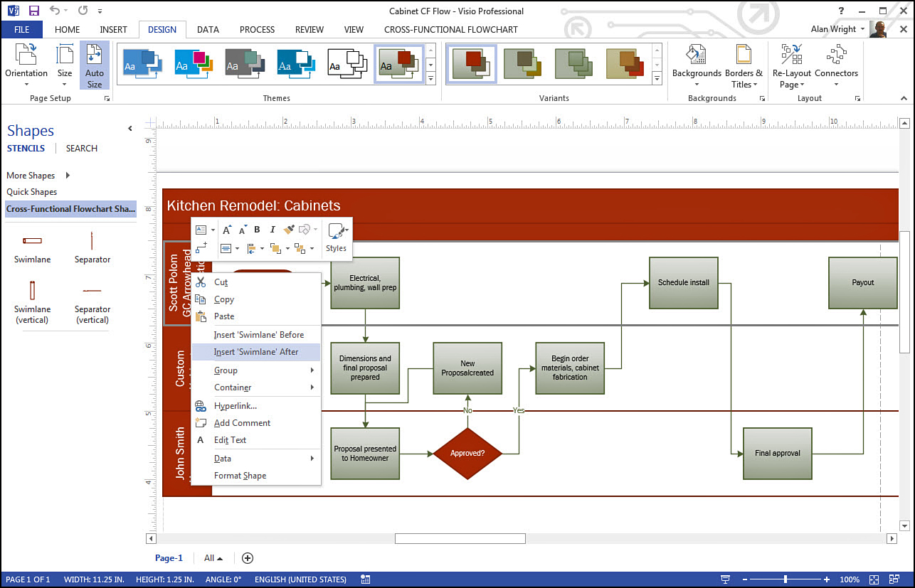Open Borders & Titles gallery
The height and width of the screenshot is (588, 915).
pos(744,65)
